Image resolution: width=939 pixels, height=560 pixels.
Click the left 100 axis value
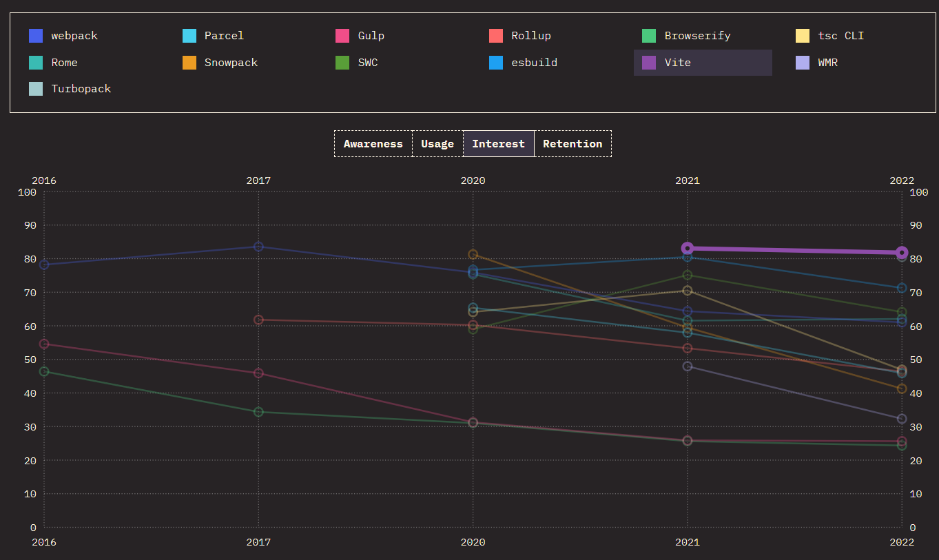(27, 192)
